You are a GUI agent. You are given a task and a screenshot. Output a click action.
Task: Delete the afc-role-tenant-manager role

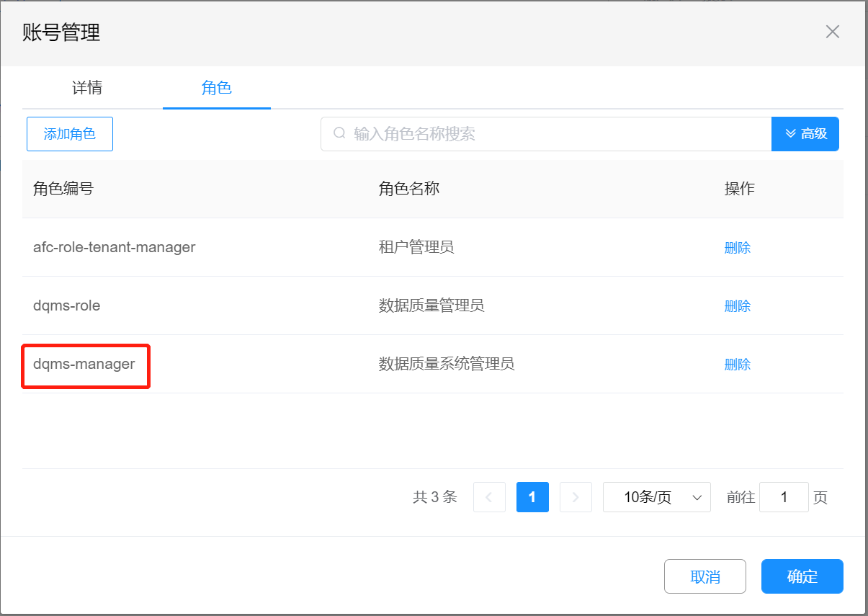tap(737, 248)
